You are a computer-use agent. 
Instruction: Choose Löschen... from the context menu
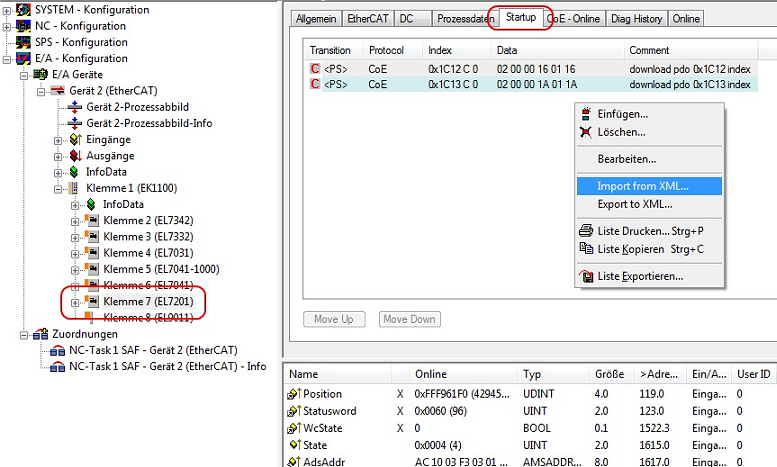click(649, 132)
